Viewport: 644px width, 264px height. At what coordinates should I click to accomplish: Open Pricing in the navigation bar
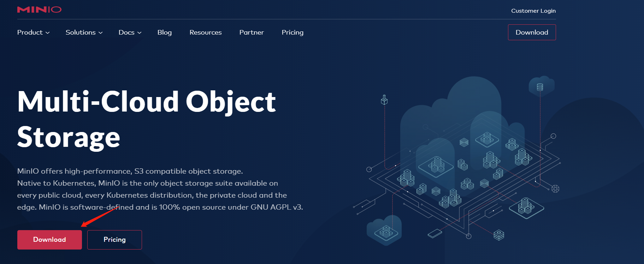[x=293, y=32]
